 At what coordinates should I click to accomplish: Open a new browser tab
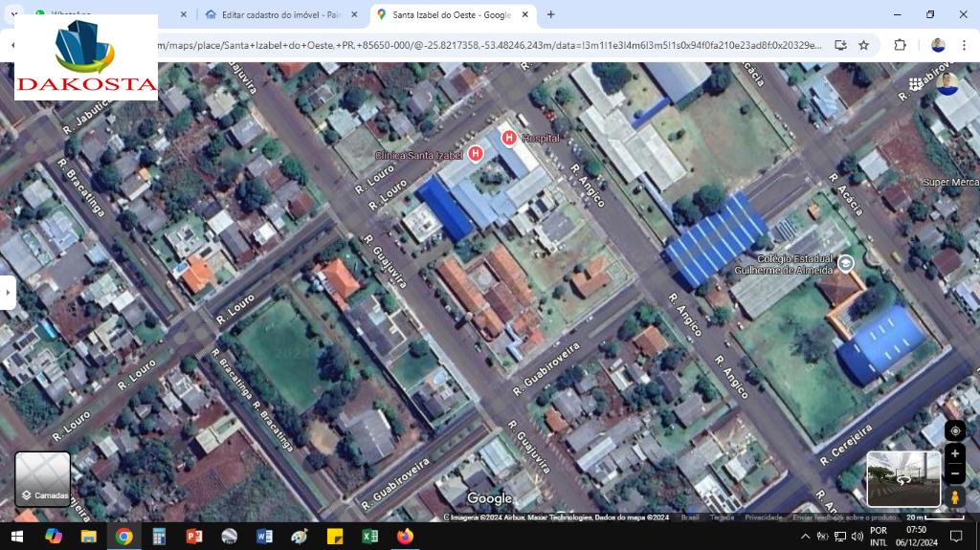[550, 14]
